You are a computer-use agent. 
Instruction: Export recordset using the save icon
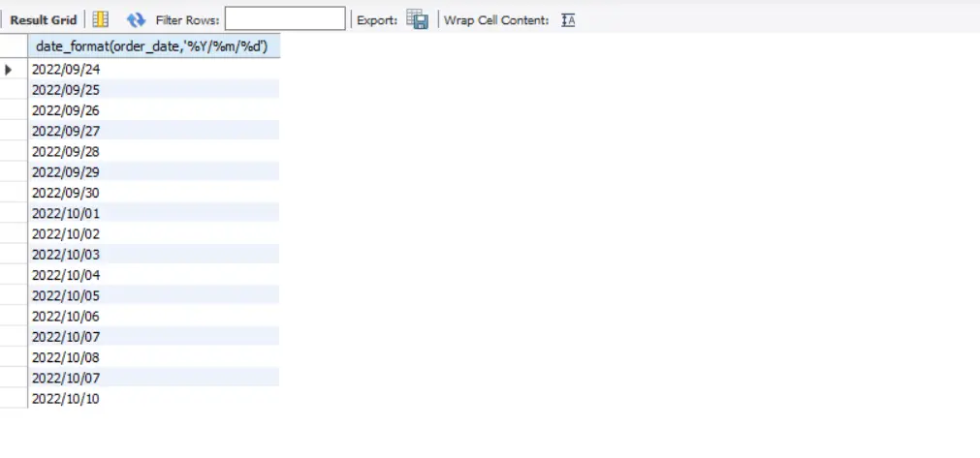tap(417, 19)
